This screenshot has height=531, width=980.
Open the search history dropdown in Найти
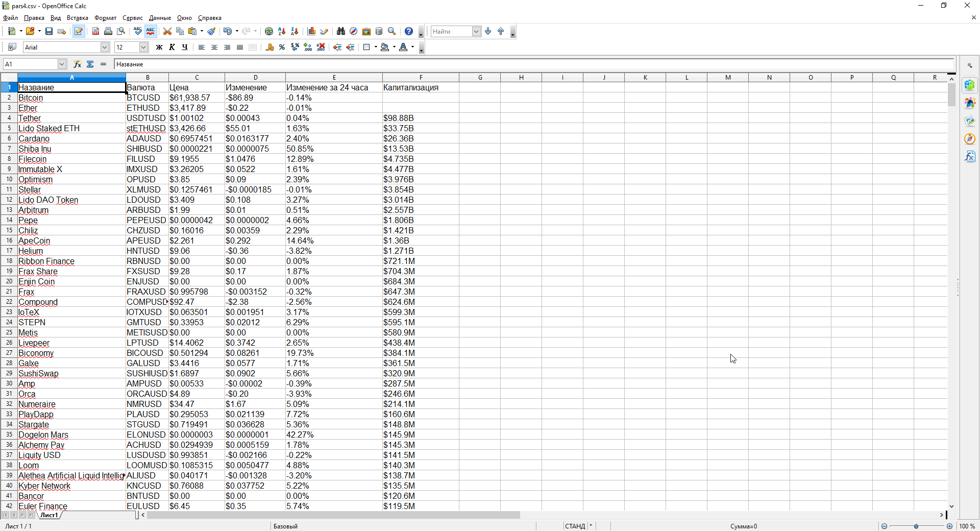[x=476, y=31]
